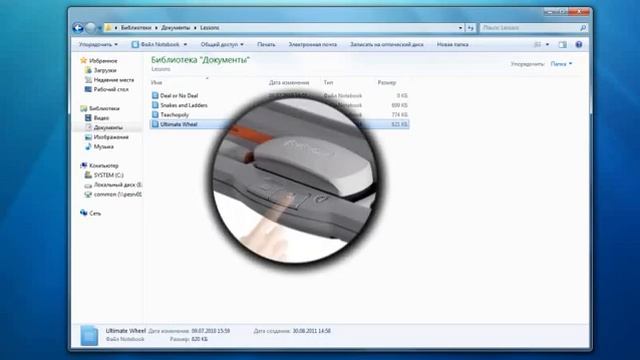Click Lessons in the address bar path
This screenshot has width=640, height=360.
209,28
